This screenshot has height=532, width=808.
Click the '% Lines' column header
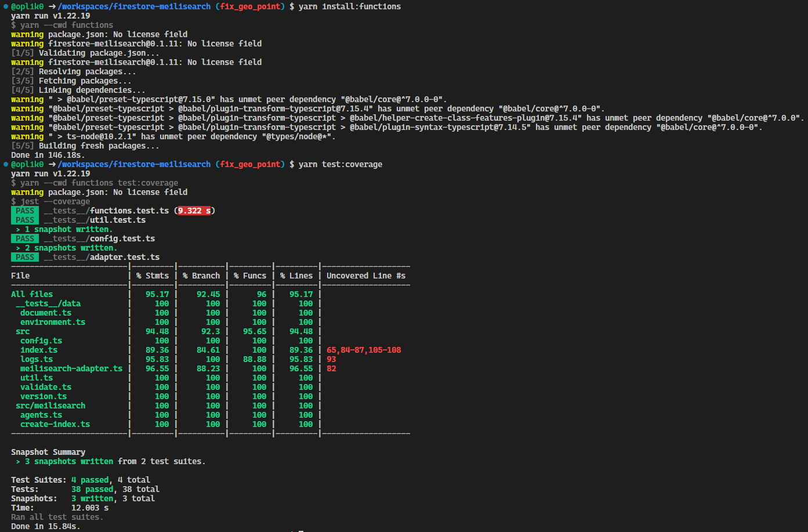[296, 276]
